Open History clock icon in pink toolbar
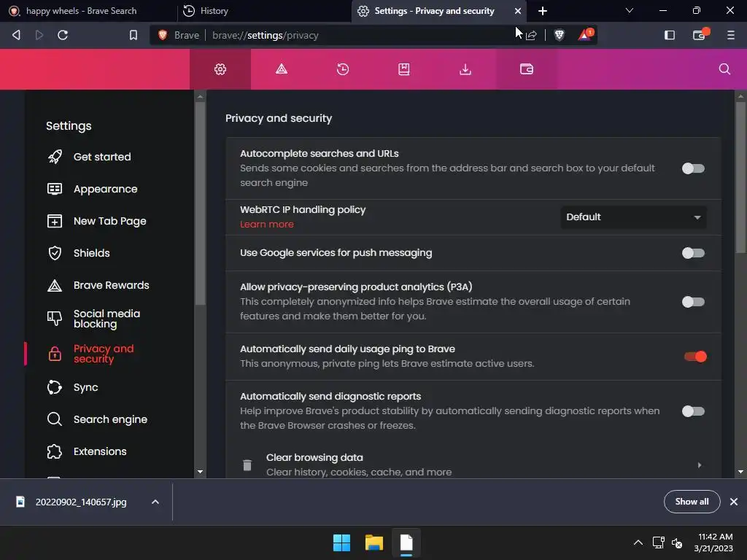The height and width of the screenshot is (560, 747). tap(343, 69)
